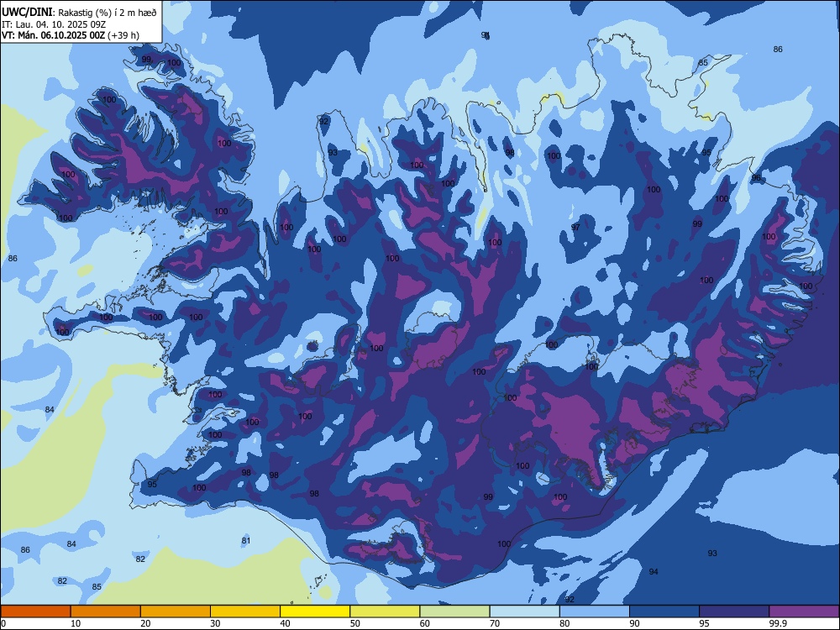The image size is (840, 630).
Task: Click the bright yellow 40–50 legend swatch
Action: click(x=315, y=612)
